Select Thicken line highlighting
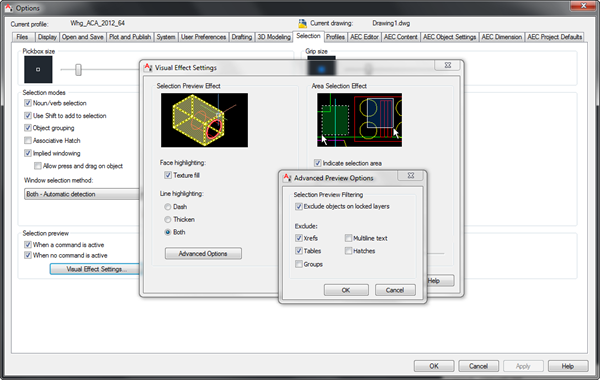The width and height of the screenshot is (600, 380). pos(168,219)
